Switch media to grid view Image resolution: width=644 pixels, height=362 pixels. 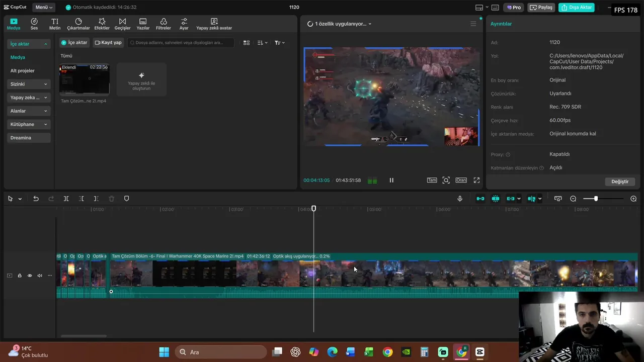pos(247,43)
